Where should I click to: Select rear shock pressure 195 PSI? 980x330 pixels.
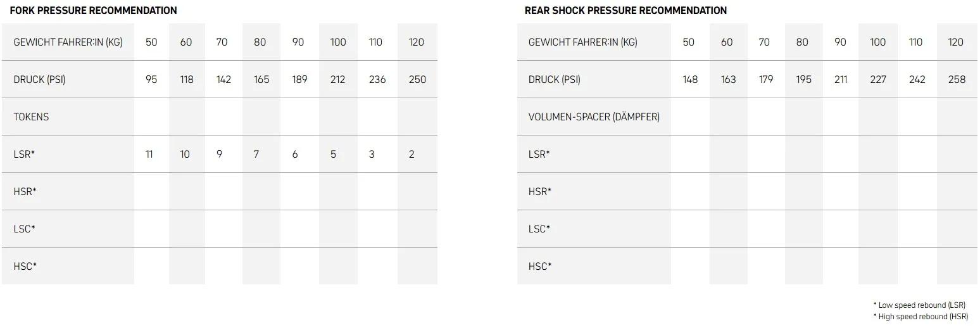coord(803,79)
